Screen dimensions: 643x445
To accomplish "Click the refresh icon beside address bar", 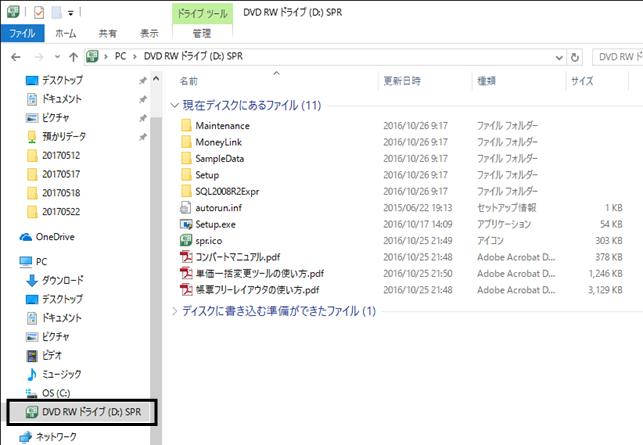I will [x=575, y=57].
